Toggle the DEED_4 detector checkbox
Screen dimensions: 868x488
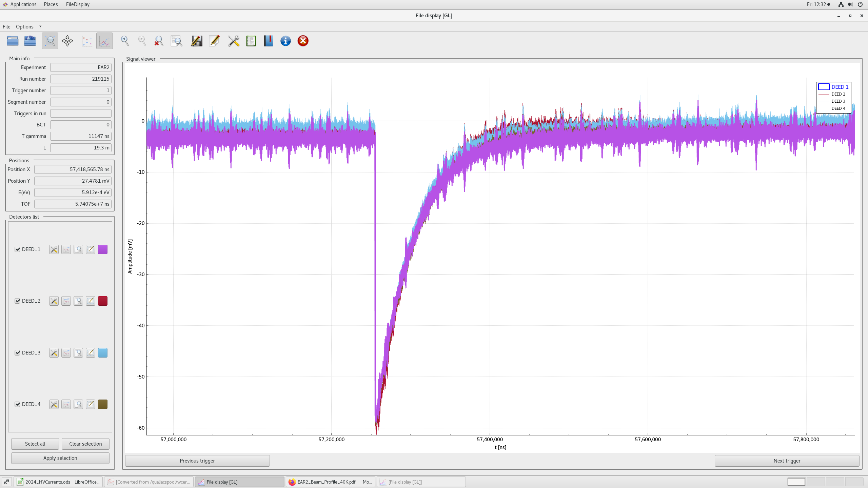18,404
